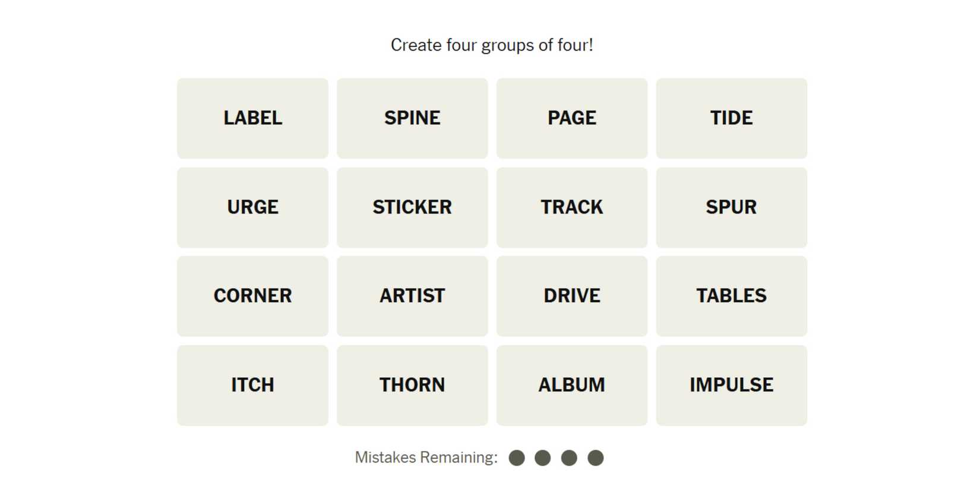Select the SPINE word tile
This screenshot has width=980, height=490.
[412, 118]
